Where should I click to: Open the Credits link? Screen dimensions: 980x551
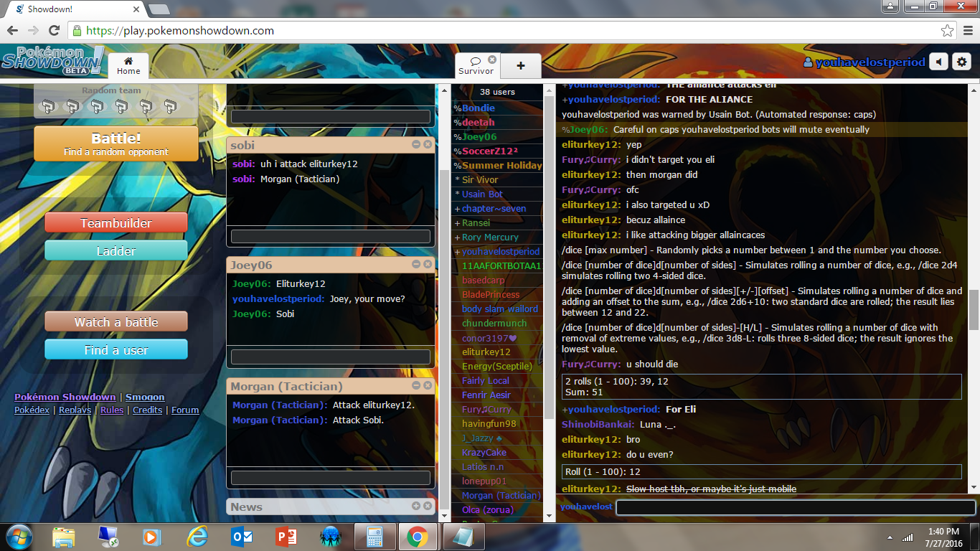pos(147,410)
